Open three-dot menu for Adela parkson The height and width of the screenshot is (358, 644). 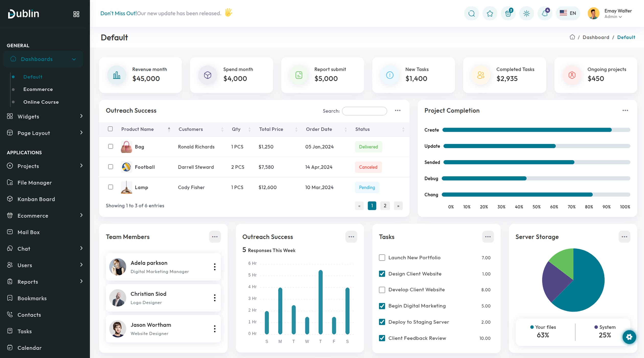click(x=215, y=267)
